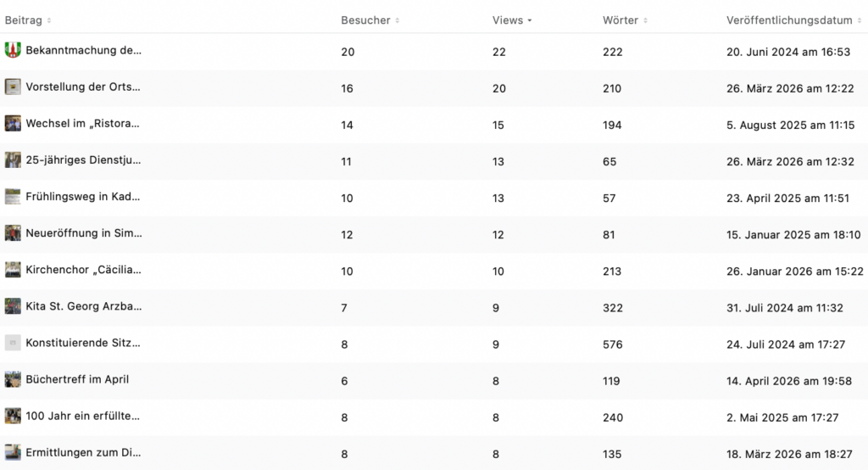Screen dimensions: 868x470
Task: Click the 25-jähriges Dienstjubiläum post thumbnail
Action: point(13,160)
